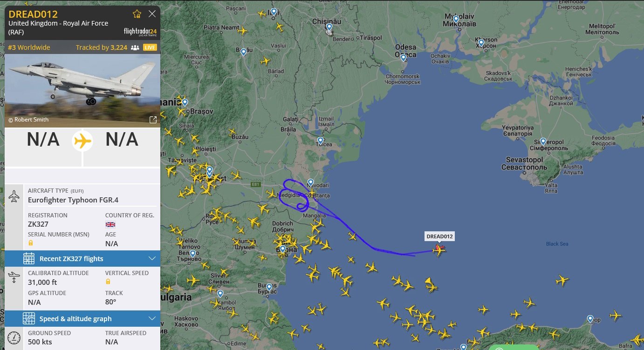Select the airport pin at Odesa
This screenshot has height=350, width=644.
click(403, 58)
